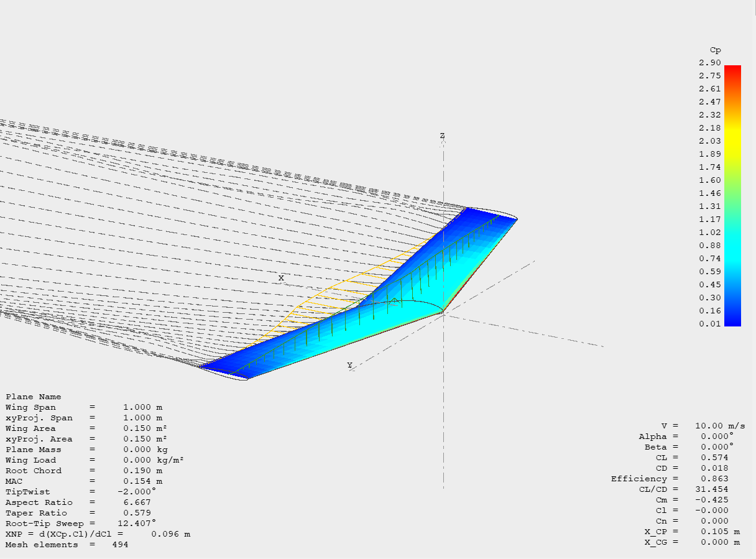Click the 0.01 minimum value on the legend
This screenshot has width=756, height=559.
[709, 324]
